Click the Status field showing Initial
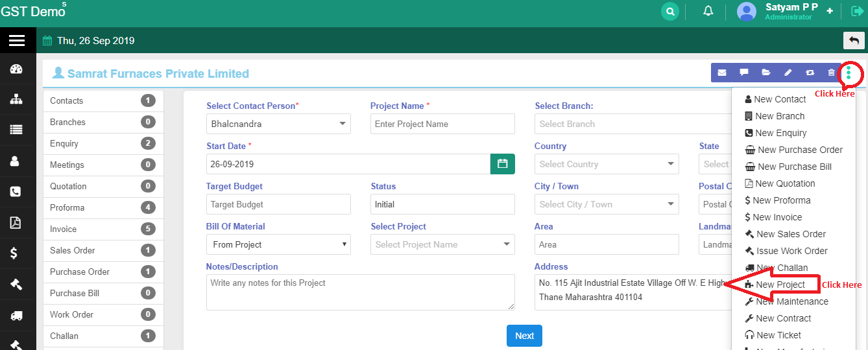Viewport: 868px width, 350px height. tap(442, 204)
